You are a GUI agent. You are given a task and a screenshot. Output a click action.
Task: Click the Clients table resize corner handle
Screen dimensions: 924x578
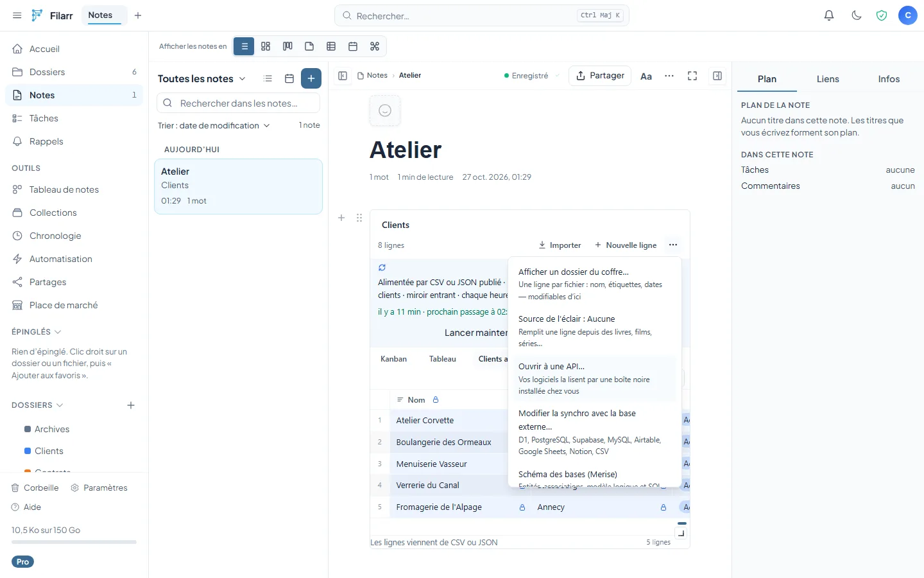coord(681,533)
